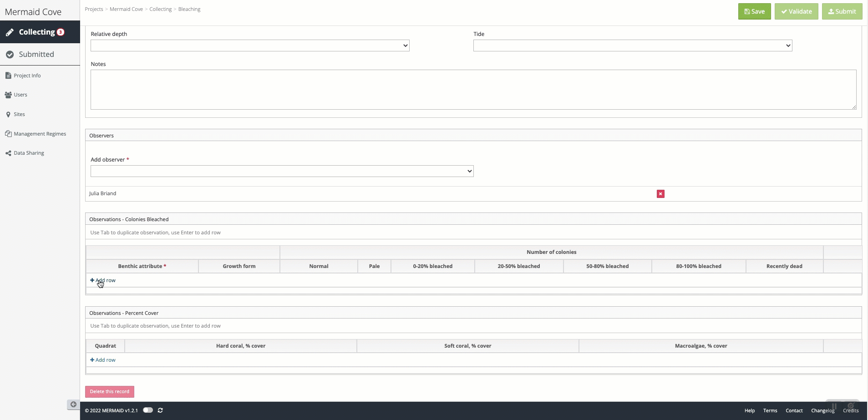This screenshot has width=868, height=420.
Task: Click the Growth form column header
Action: (x=239, y=266)
